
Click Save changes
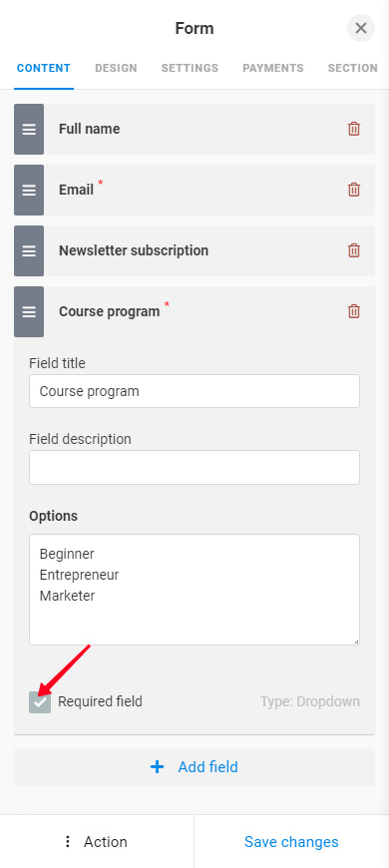pos(291,842)
